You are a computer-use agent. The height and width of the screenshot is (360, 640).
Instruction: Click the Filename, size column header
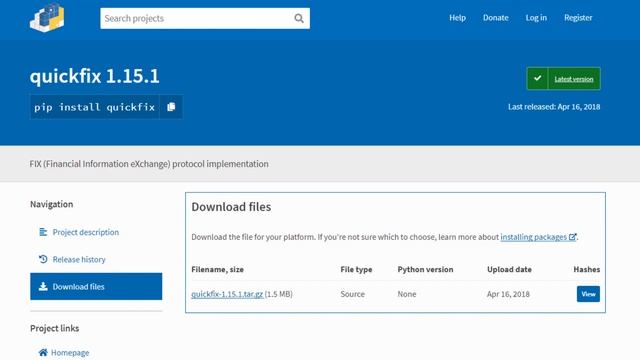[x=218, y=269]
